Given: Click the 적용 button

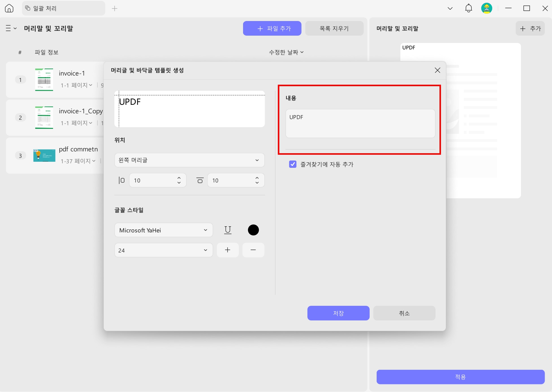Looking at the screenshot, I should (461, 377).
